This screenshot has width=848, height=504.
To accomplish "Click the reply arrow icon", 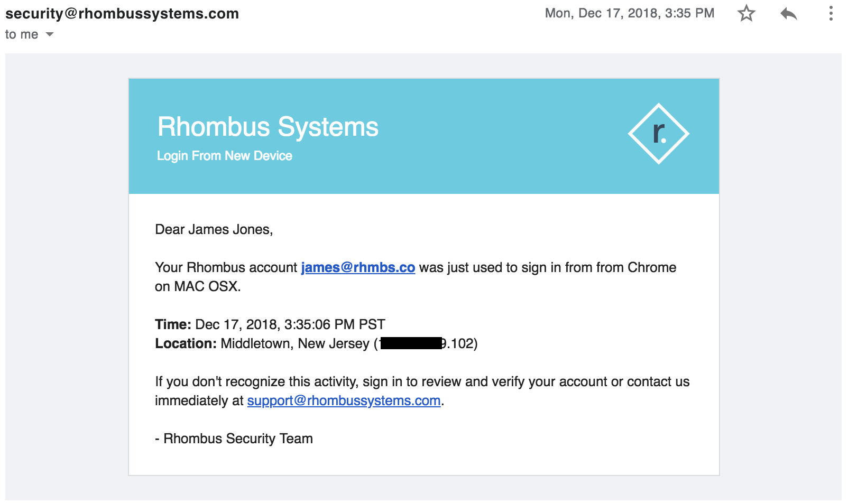I will [788, 13].
